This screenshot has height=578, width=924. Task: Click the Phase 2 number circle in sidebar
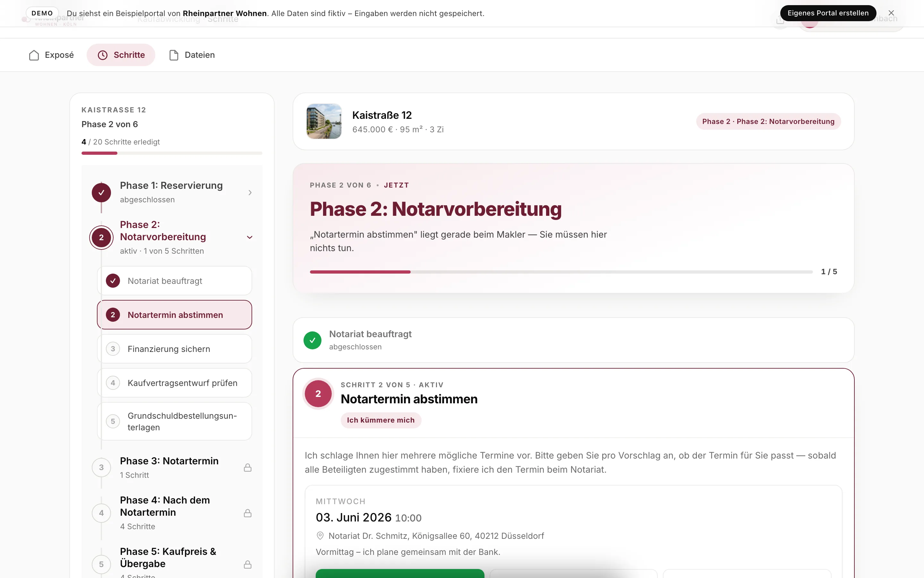point(101,237)
